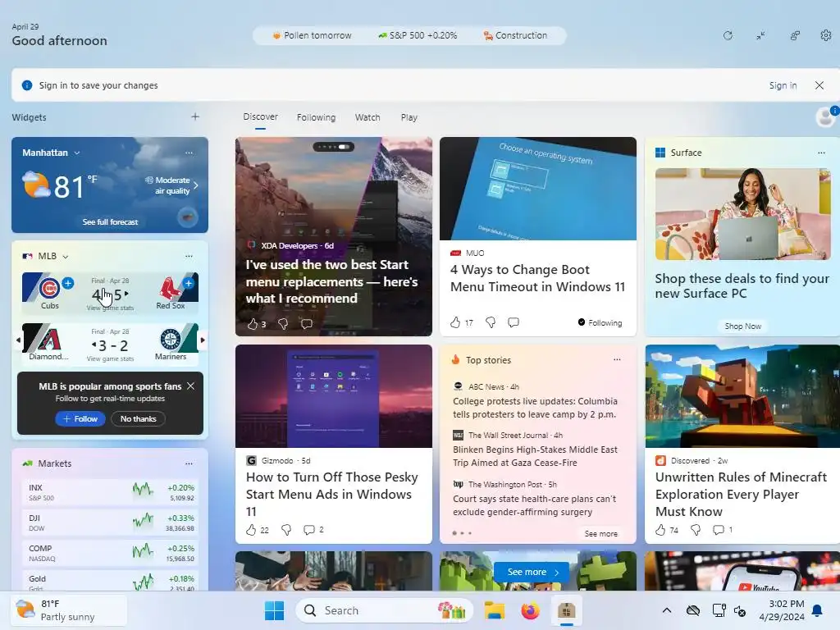Viewport: 840px width, 630px height.
Task: Open weather widget more options
Action: click(x=189, y=153)
